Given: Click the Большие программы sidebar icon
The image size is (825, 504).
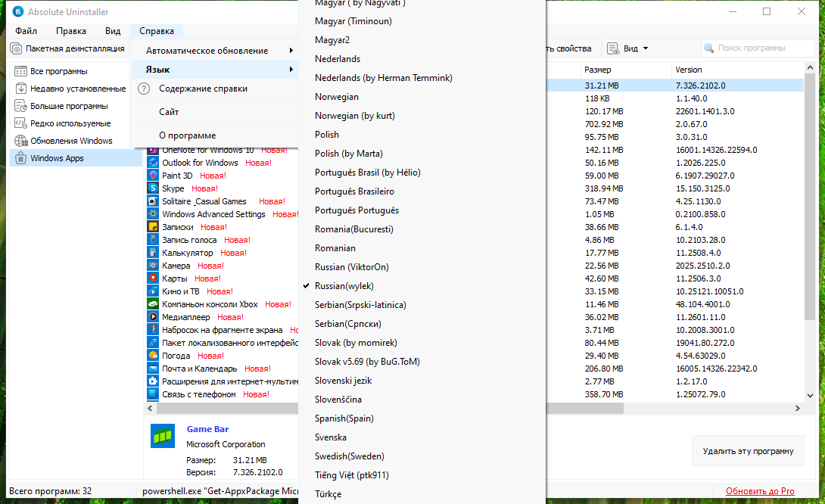Looking at the screenshot, I should (x=21, y=106).
